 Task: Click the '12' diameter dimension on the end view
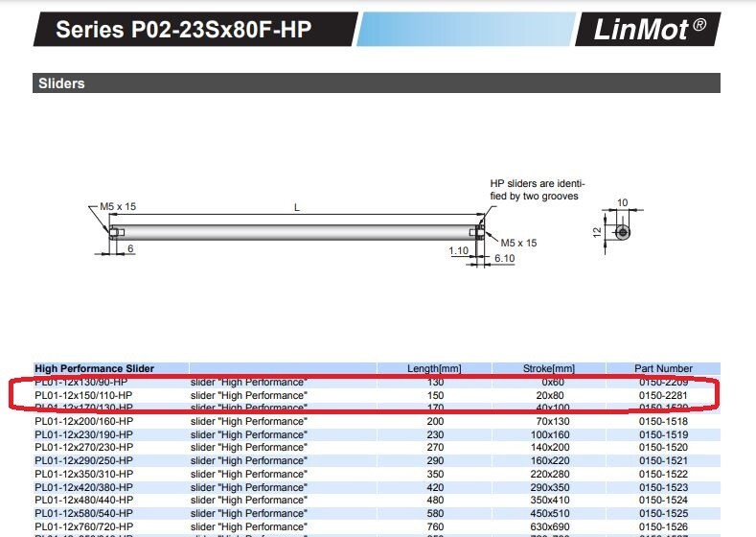pos(597,233)
